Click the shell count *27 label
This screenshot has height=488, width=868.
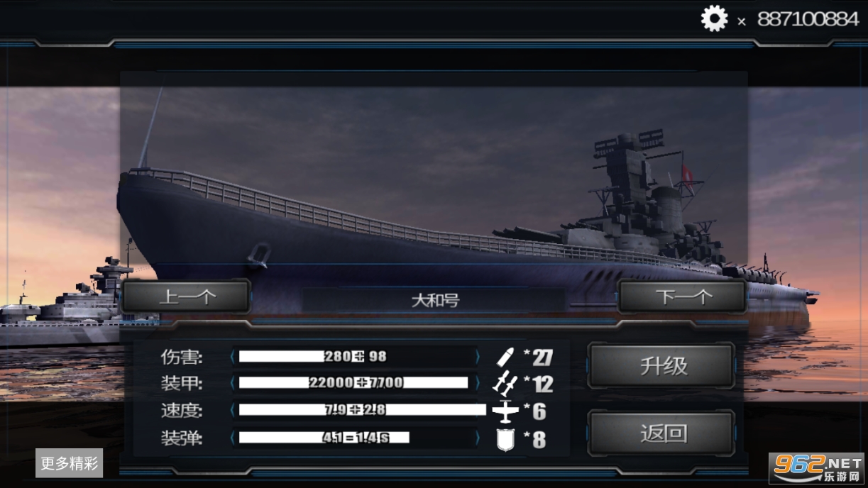tap(538, 357)
